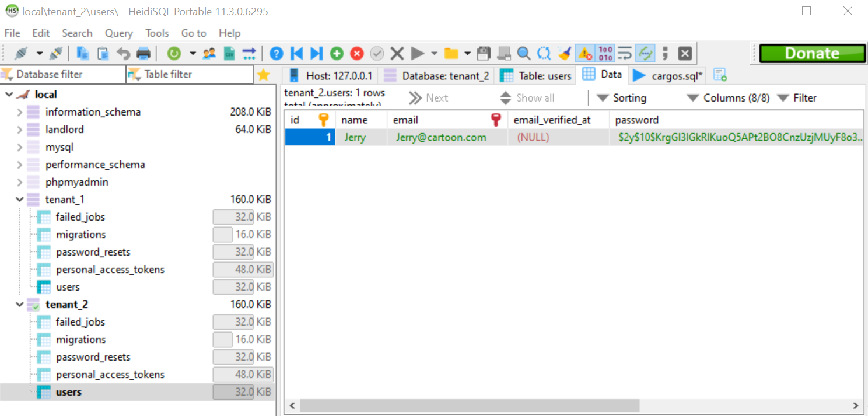Save with the floppy disk icon
Screen dimensions: 868x416
click(x=484, y=54)
